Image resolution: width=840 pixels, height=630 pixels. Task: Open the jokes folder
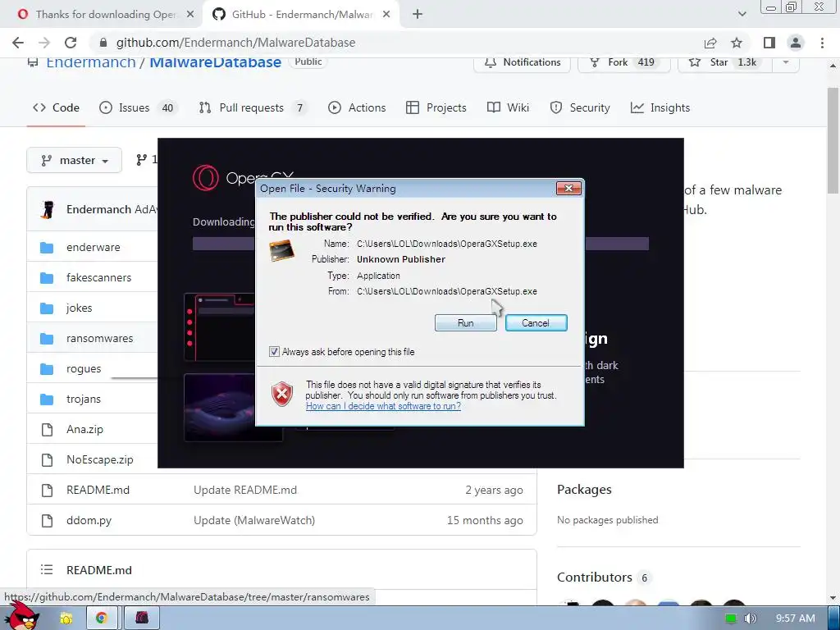[80, 308]
